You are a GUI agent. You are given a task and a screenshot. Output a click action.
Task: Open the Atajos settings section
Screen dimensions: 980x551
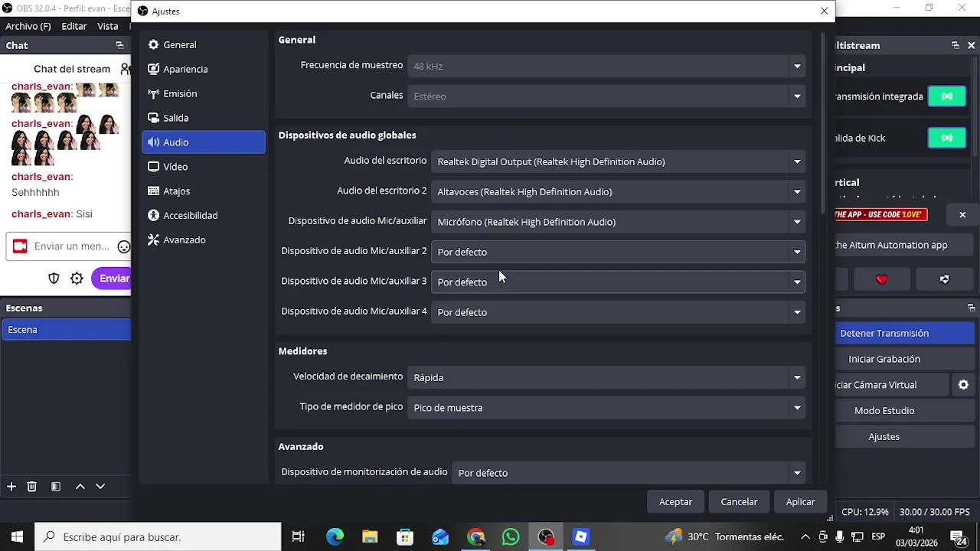tap(203, 191)
